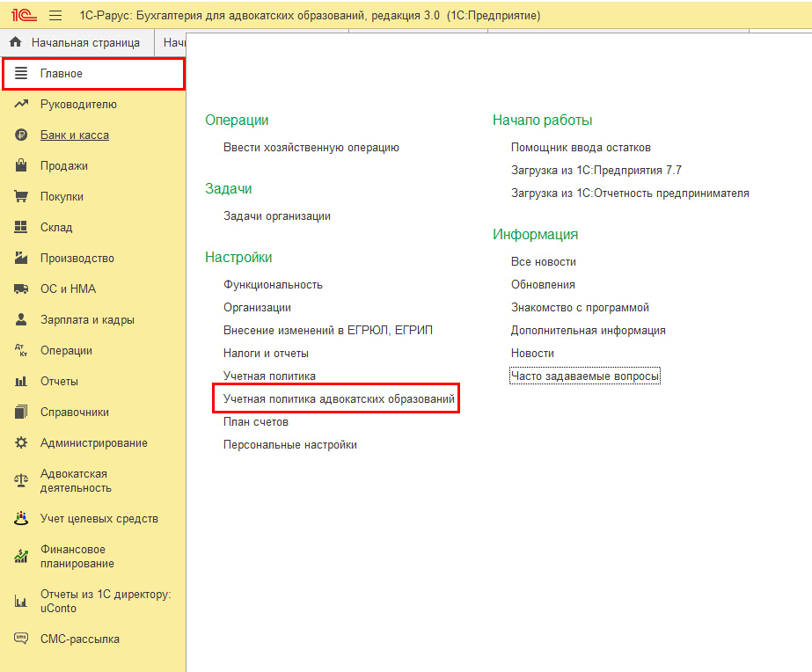Click the Банк и касса coin icon
The image size is (812, 672).
coord(21,135)
